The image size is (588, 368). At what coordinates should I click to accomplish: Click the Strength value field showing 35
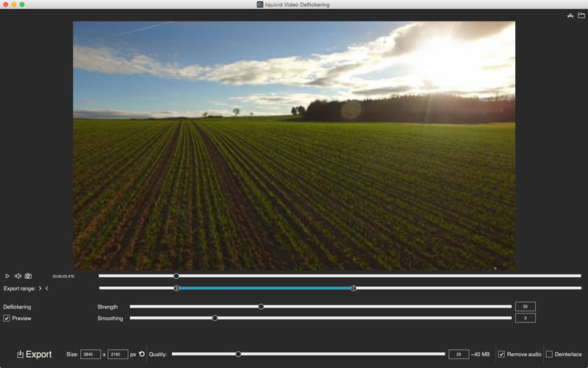[x=525, y=306]
